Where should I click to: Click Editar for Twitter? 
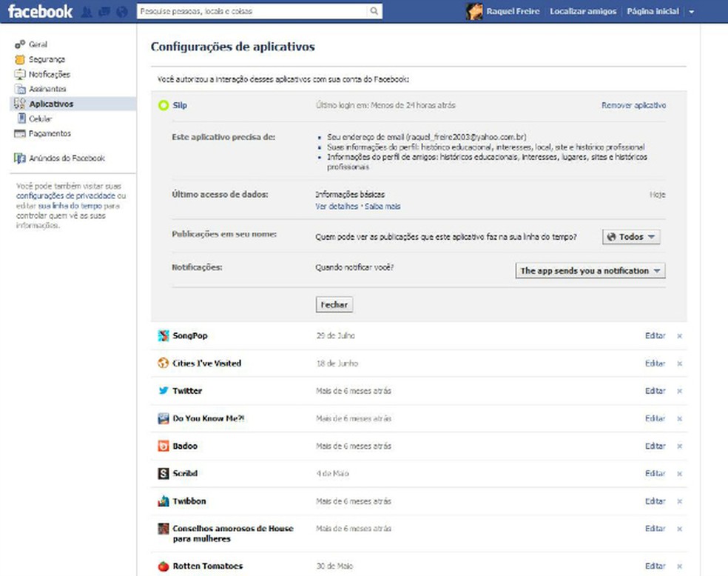click(655, 391)
